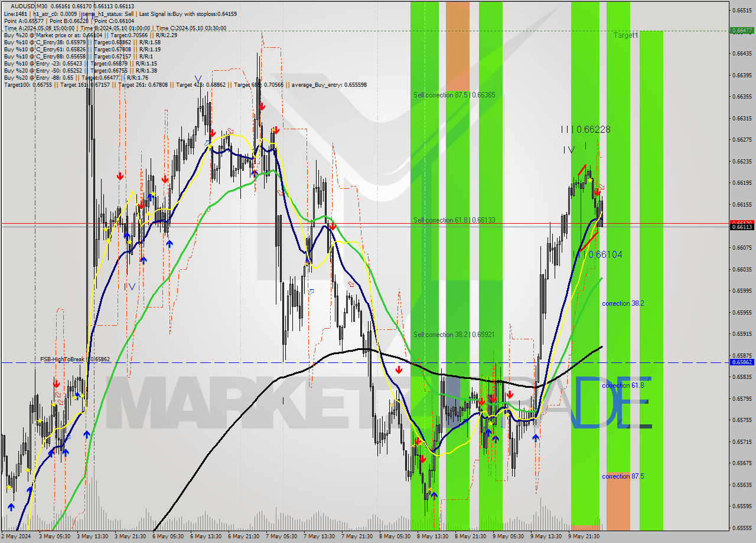The image size is (756, 543).
Task: Click the 0.65995 price axis value
Action: [742, 290]
